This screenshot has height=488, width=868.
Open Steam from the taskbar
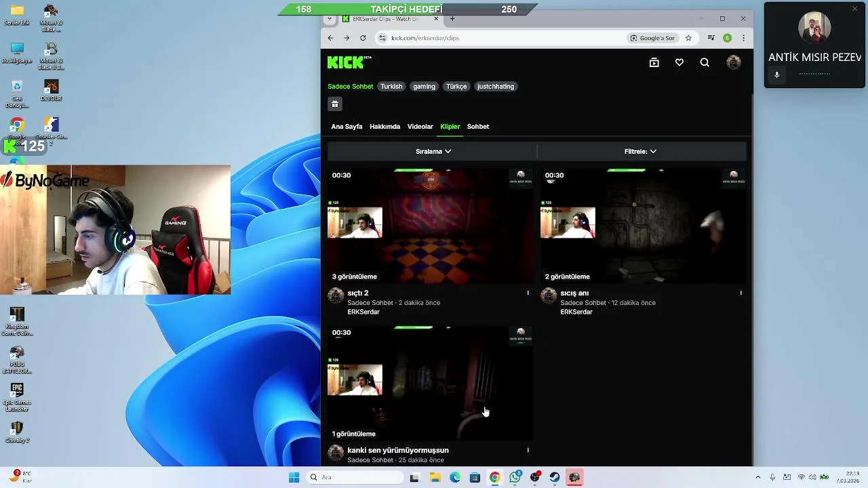point(555,477)
